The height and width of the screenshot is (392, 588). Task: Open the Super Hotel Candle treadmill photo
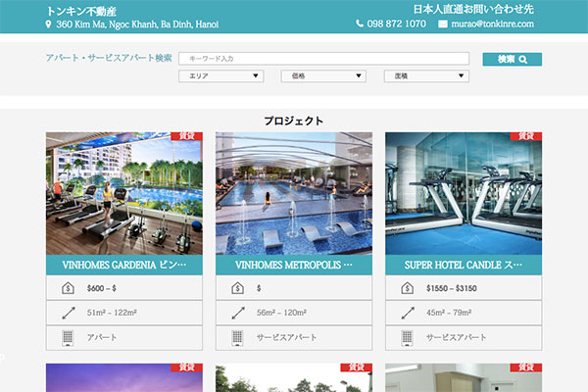pos(464,194)
